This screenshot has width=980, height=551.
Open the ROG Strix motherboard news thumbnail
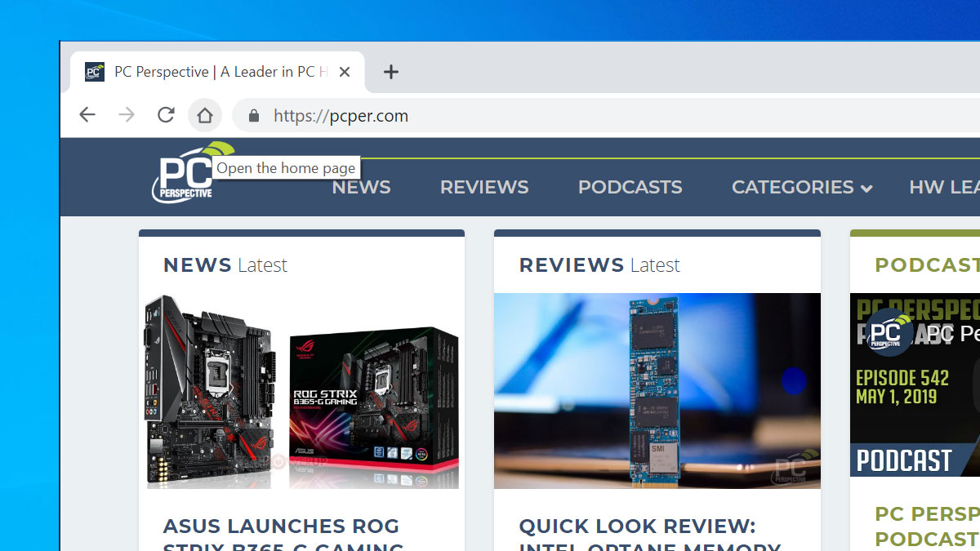click(x=302, y=391)
